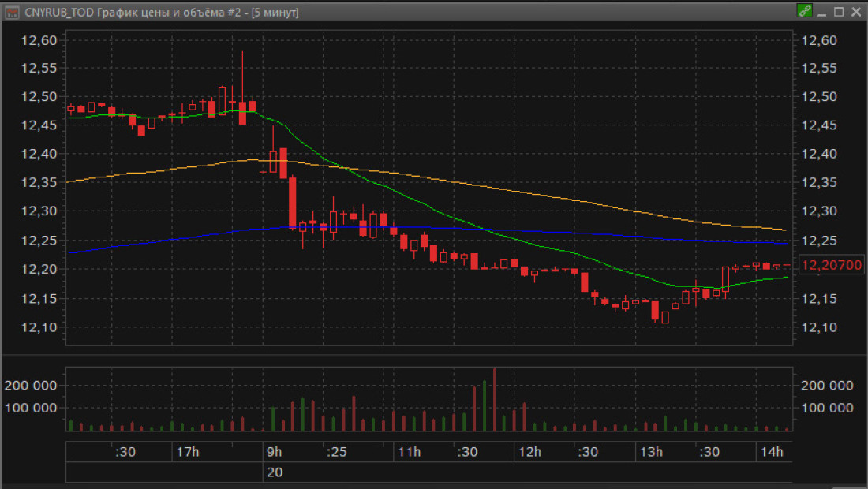Click the 12,55 value on right price scale
The image size is (868, 489).
[x=819, y=68]
